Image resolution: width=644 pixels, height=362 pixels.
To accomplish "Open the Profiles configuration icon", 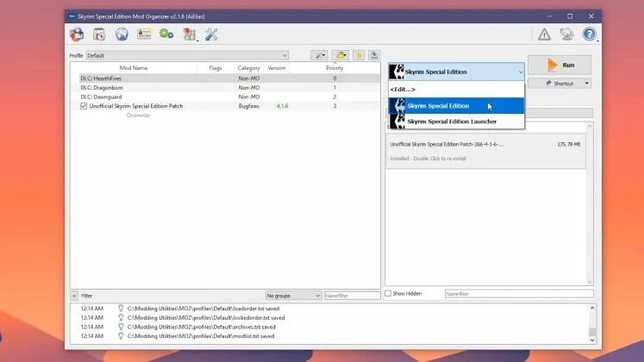I will [x=144, y=34].
